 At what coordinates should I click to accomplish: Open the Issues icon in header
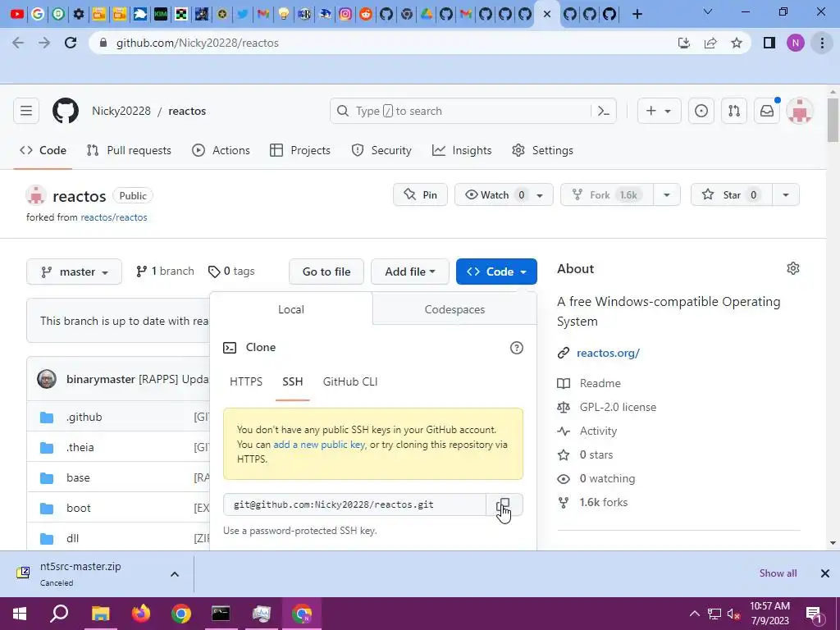[x=701, y=111]
